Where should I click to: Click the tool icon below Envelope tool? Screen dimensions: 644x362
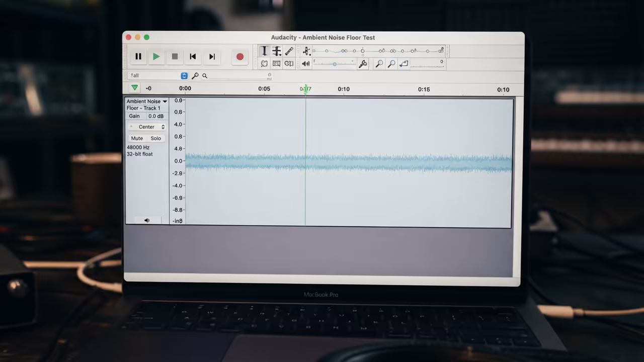coord(276,64)
